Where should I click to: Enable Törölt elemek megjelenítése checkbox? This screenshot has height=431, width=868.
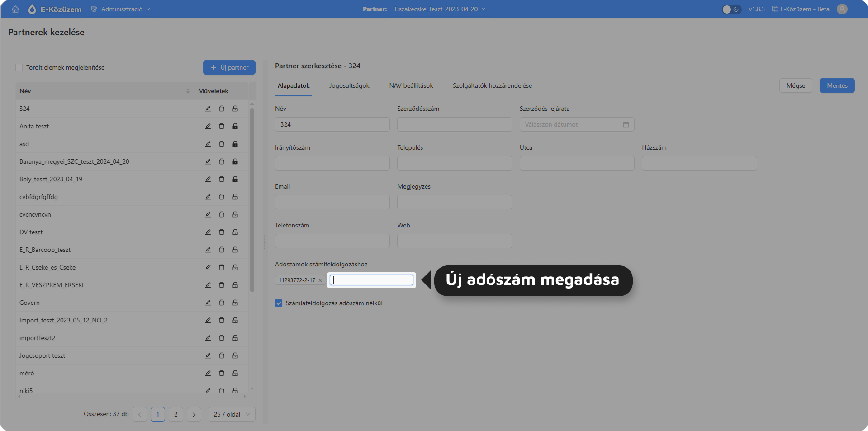pos(19,67)
